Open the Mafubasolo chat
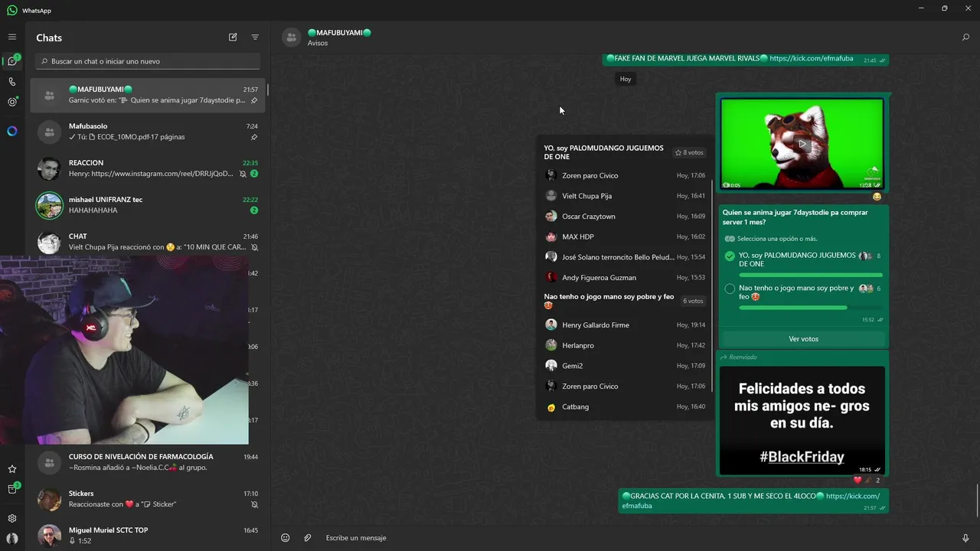 point(148,132)
